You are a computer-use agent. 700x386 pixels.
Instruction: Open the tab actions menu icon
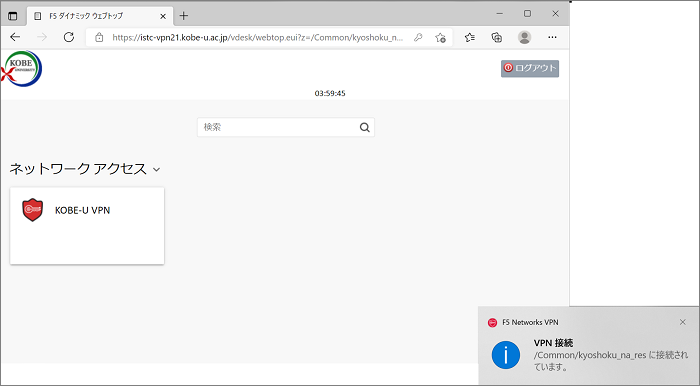12,16
